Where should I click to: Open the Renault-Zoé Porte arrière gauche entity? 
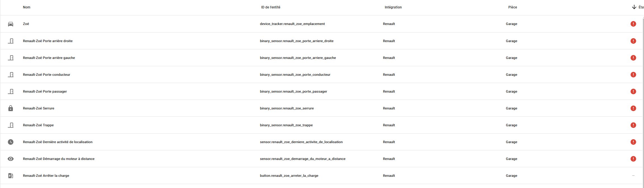pos(49,58)
